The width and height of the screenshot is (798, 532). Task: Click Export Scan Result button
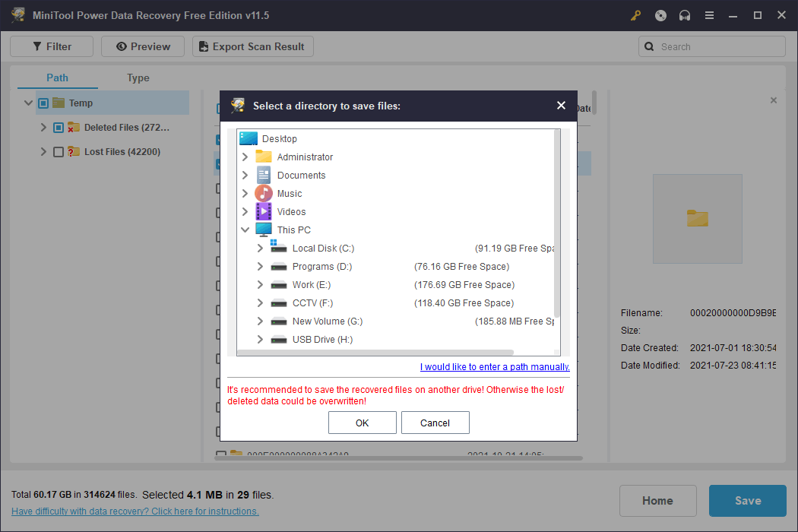[x=253, y=46]
